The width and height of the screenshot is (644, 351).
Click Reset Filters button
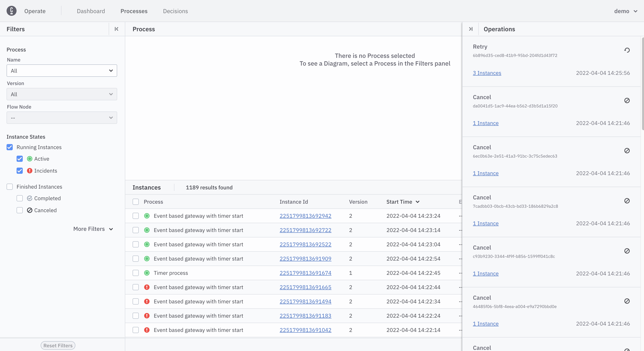58,345
